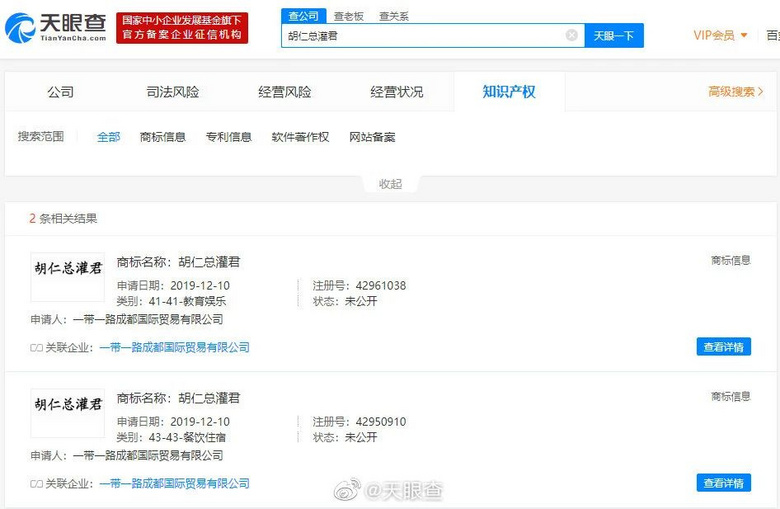The image size is (780, 509).
Task: Click 查看详情 for the 43-餐饮住宿 trademark
Action: click(723, 483)
